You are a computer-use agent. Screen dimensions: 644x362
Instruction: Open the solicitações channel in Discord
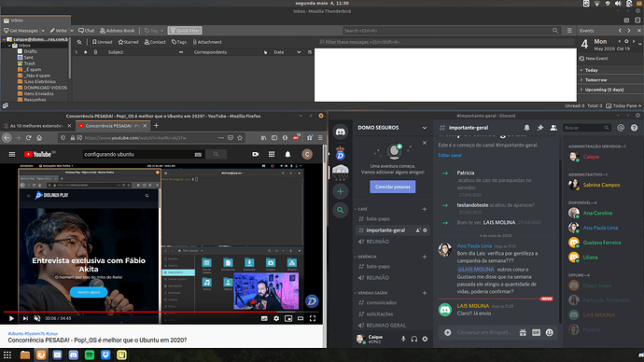tap(380, 314)
